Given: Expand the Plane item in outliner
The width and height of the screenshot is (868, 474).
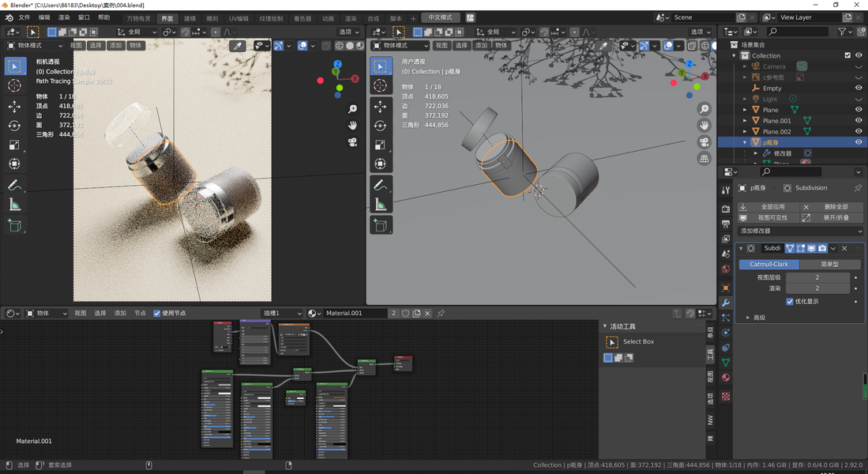Looking at the screenshot, I should click(x=745, y=110).
